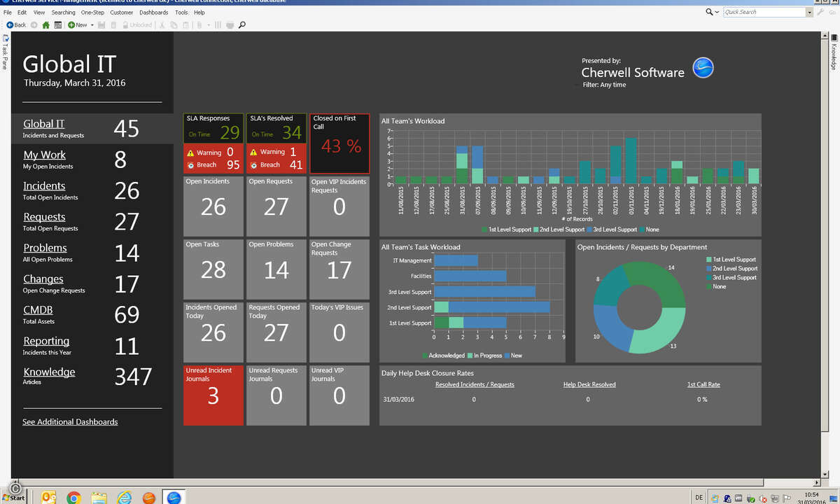Open the View menu
Screen dimensions: 840x504
coord(39,13)
